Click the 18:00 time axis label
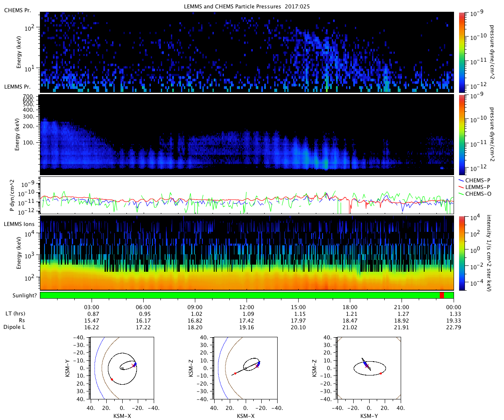The image size is (504, 420). 350,307
